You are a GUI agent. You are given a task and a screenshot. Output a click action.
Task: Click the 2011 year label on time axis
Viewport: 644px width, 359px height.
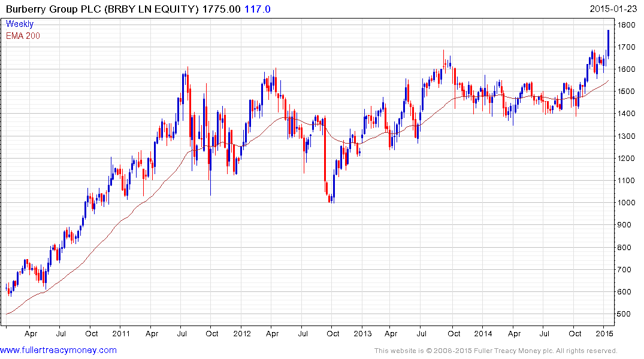click(121, 333)
